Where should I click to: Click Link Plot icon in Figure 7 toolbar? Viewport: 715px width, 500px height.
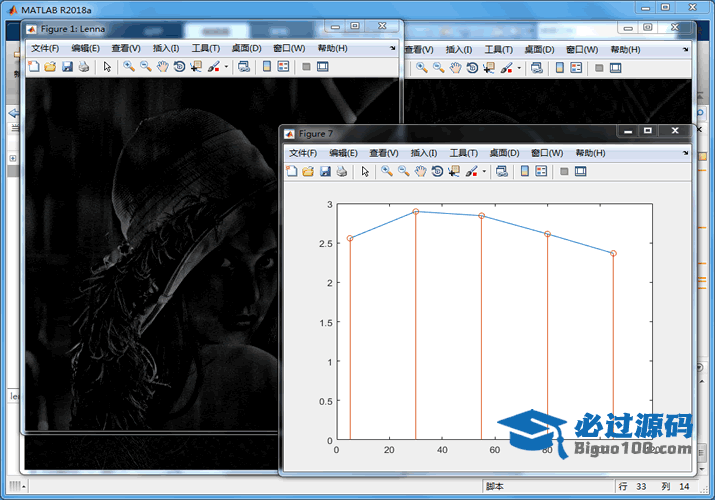coord(501,172)
